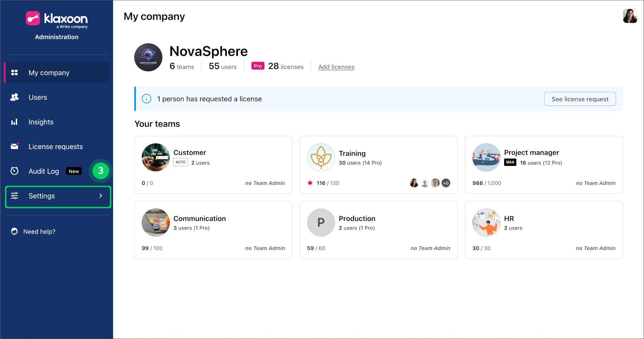Click the info icon in license banner

(x=146, y=99)
